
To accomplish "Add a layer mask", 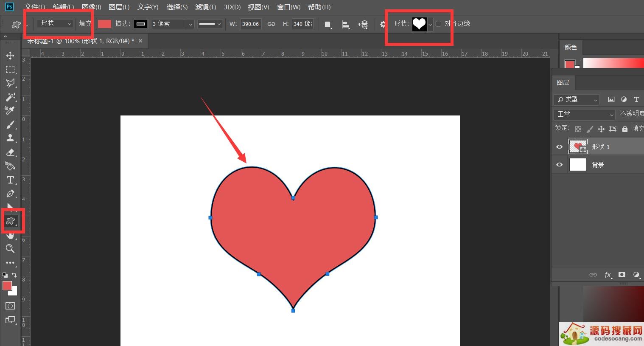I will (622, 275).
